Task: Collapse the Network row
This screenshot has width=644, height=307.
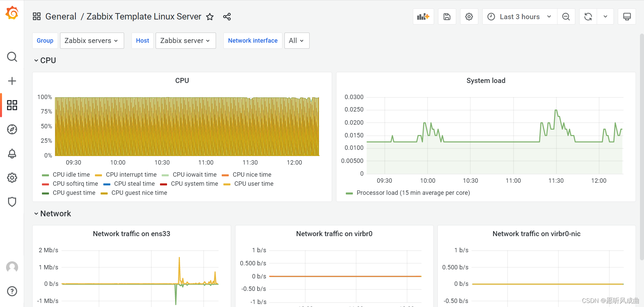Action: pyautogui.click(x=52, y=214)
